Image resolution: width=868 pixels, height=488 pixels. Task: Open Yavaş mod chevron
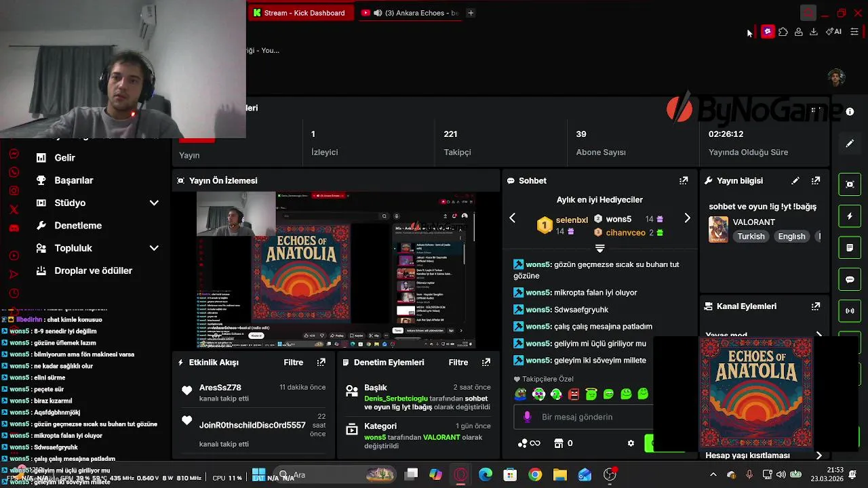pos(819,335)
